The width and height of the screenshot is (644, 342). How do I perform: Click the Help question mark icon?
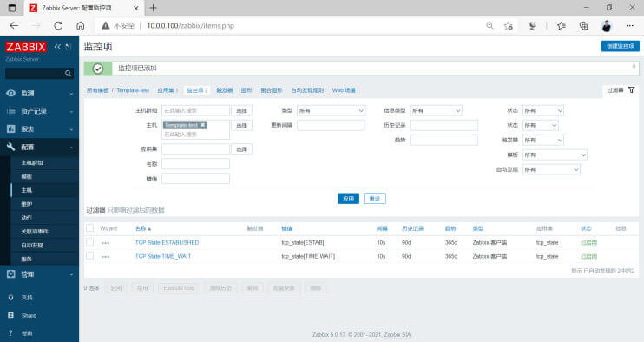(11, 333)
